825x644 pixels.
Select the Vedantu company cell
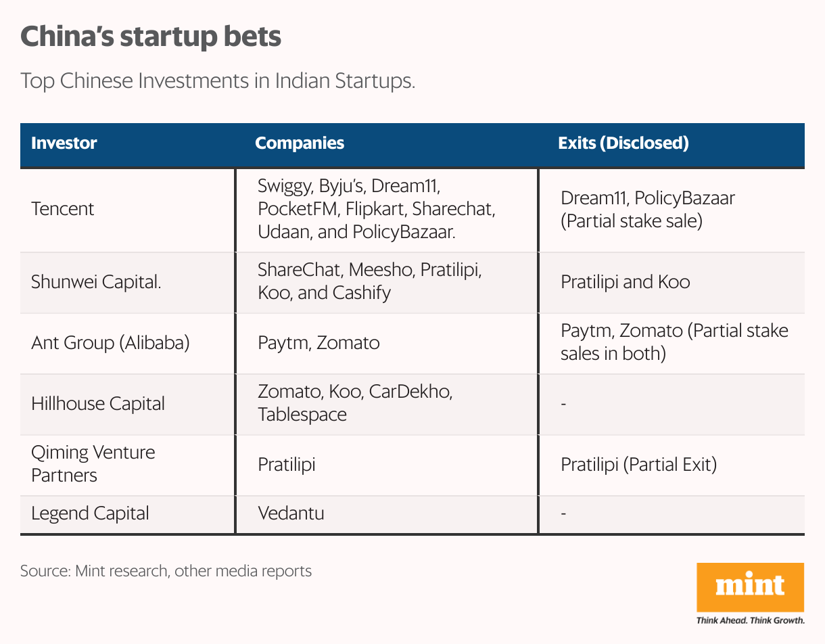point(291,513)
